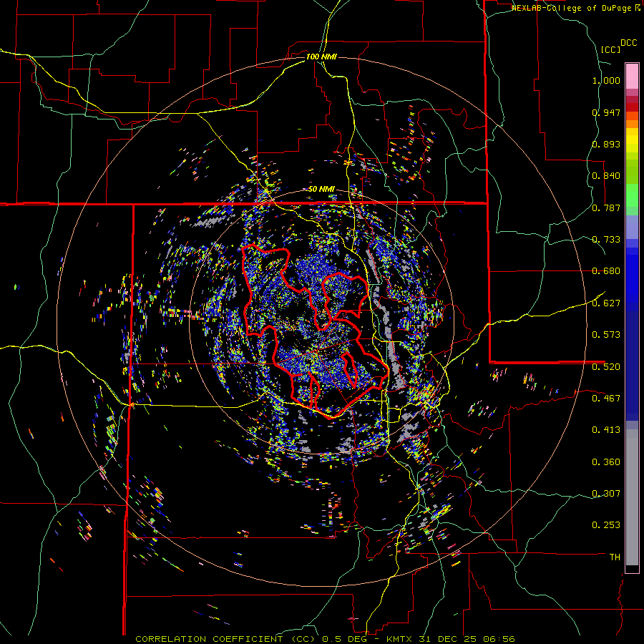Click the 0.733 scale value
This screenshot has width=644, height=644.
[606, 240]
